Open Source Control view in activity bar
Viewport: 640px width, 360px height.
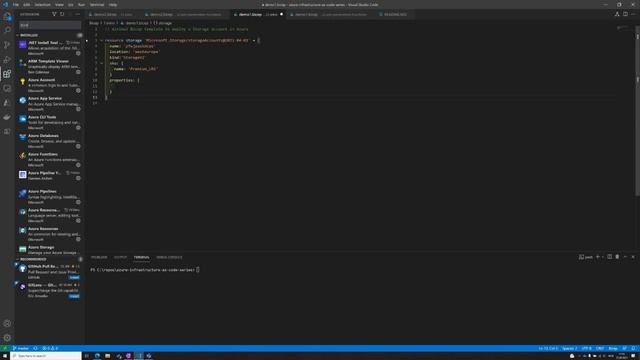tap(7, 45)
